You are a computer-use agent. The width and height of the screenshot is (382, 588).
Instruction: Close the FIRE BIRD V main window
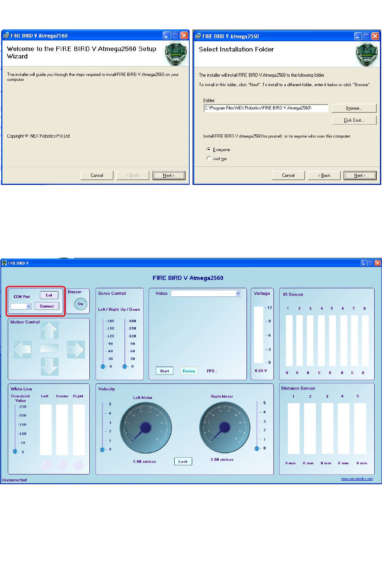click(x=378, y=263)
